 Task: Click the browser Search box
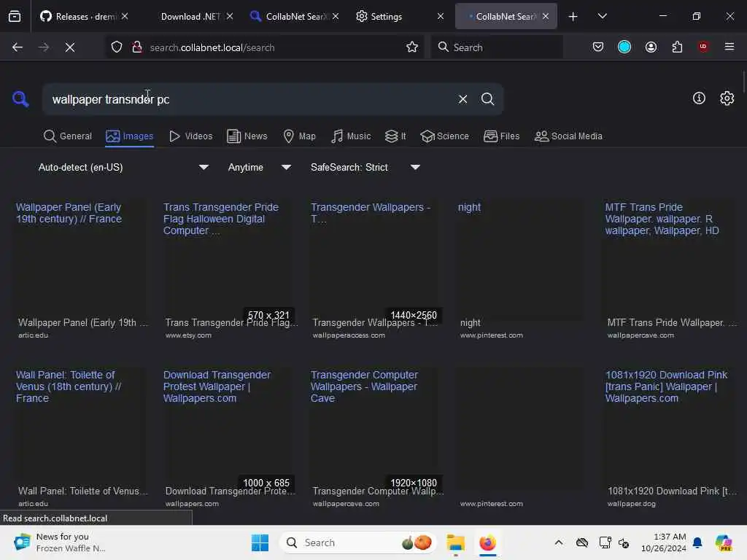click(x=496, y=47)
